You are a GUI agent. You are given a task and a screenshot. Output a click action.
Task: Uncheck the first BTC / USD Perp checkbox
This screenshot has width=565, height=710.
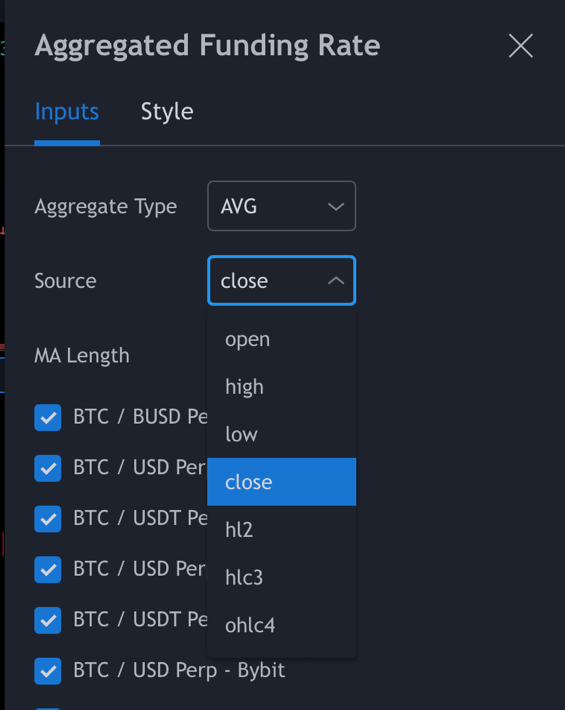48,468
